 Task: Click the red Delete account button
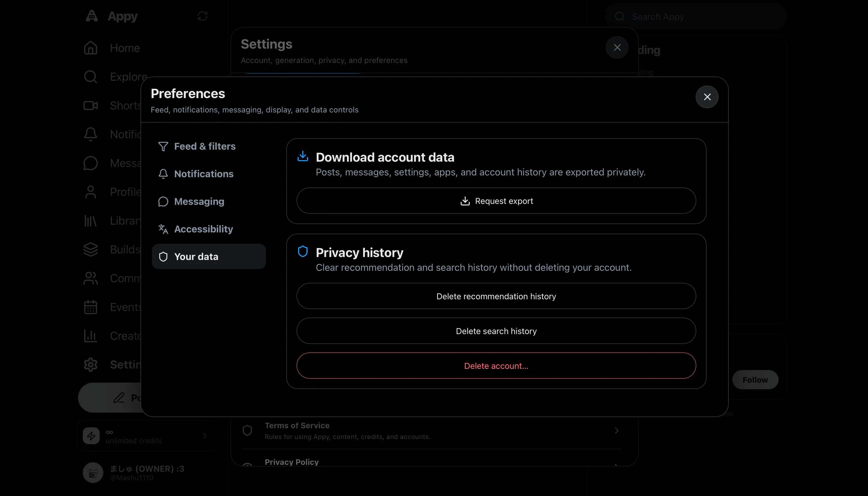[x=496, y=366]
